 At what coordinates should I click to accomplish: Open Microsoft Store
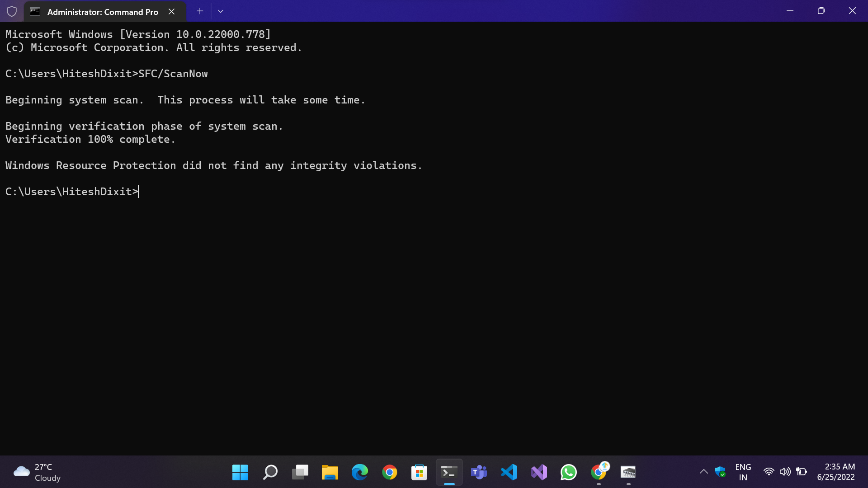[x=419, y=473]
